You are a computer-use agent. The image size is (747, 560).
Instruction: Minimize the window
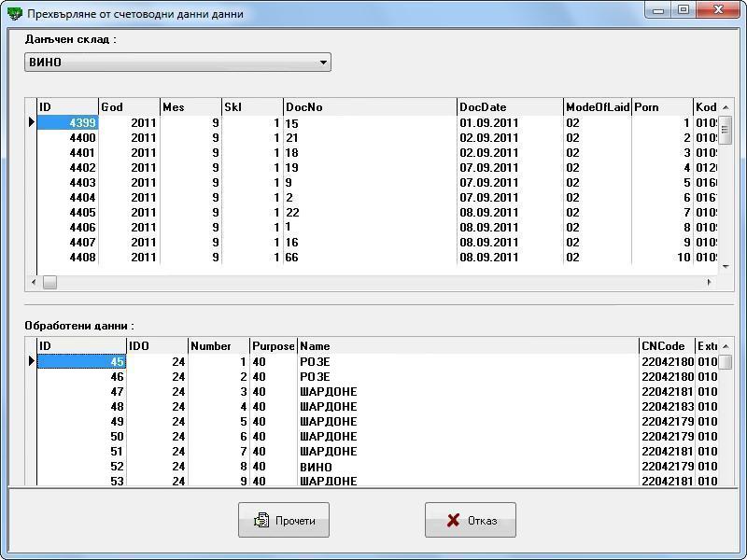(659, 9)
